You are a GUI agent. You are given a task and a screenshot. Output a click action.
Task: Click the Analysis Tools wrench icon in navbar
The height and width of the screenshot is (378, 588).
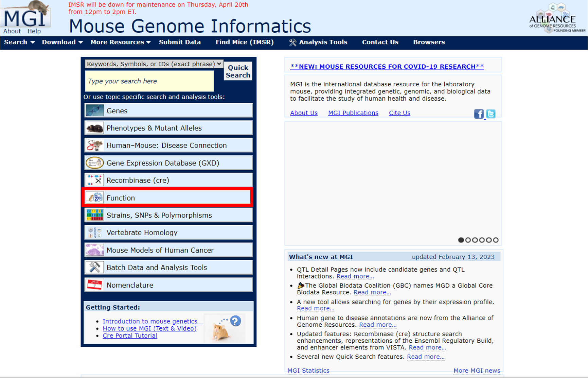pyautogui.click(x=292, y=42)
